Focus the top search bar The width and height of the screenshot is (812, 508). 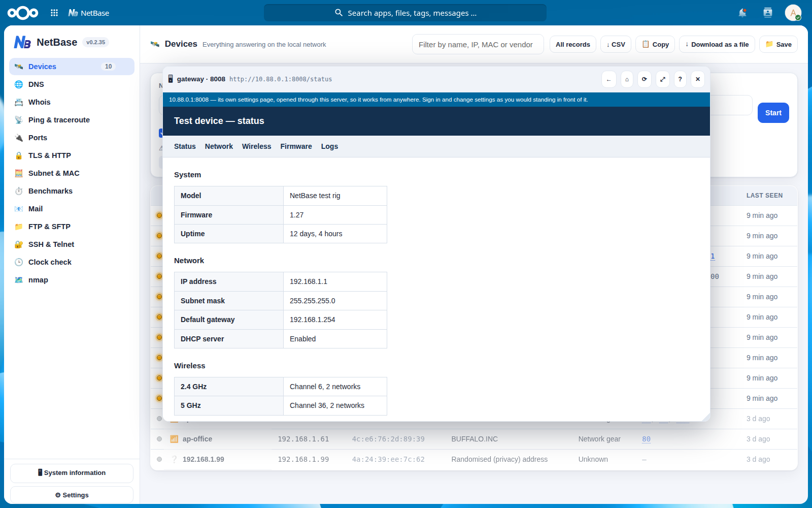(x=405, y=13)
